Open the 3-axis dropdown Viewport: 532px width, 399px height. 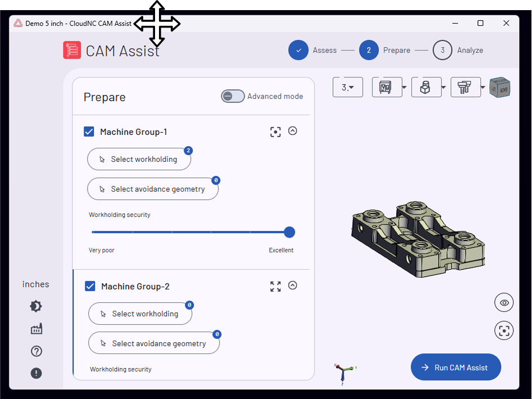click(348, 87)
